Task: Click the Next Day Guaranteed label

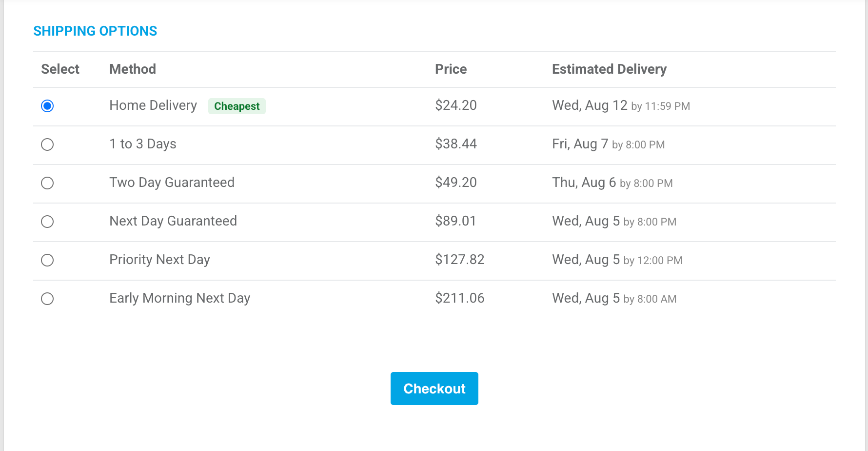Action: point(173,221)
